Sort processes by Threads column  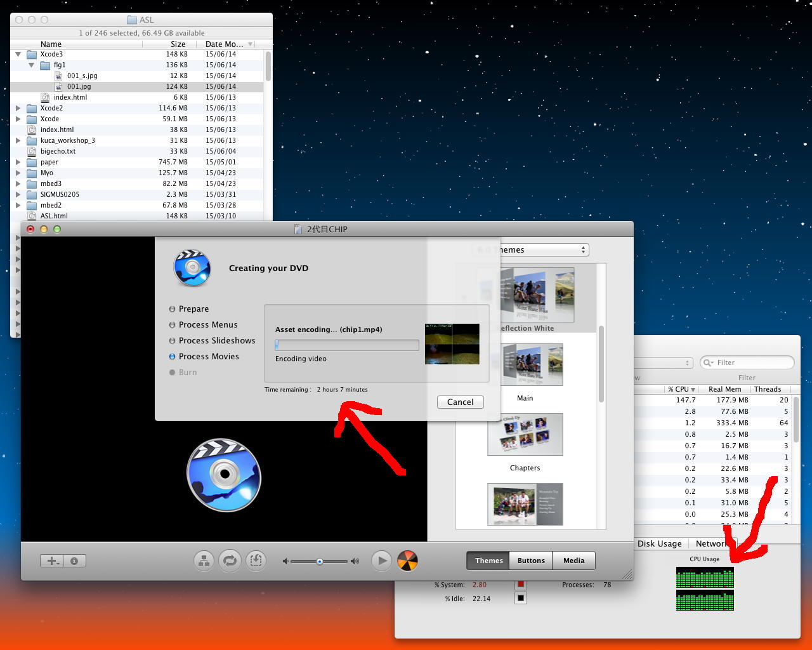pyautogui.click(x=770, y=389)
